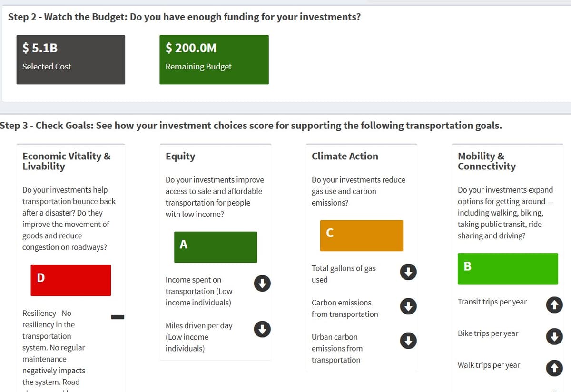
Task: Click the orange grade C badge under Climate Action
Action: (361, 235)
